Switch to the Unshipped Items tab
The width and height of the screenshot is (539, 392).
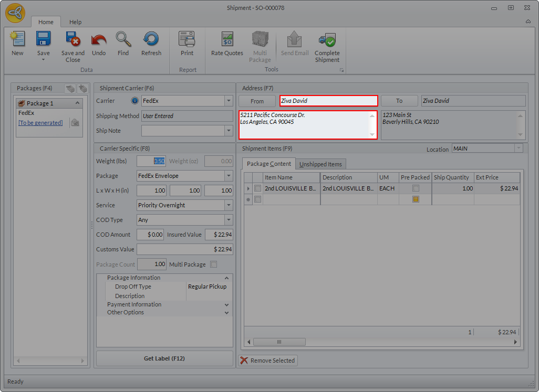tap(320, 164)
